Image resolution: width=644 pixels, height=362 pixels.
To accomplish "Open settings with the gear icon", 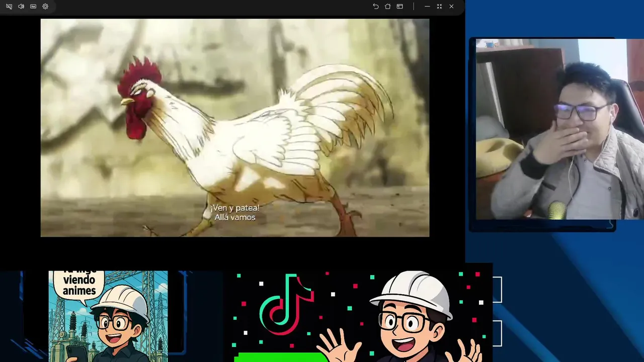I will click(x=45, y=7).
